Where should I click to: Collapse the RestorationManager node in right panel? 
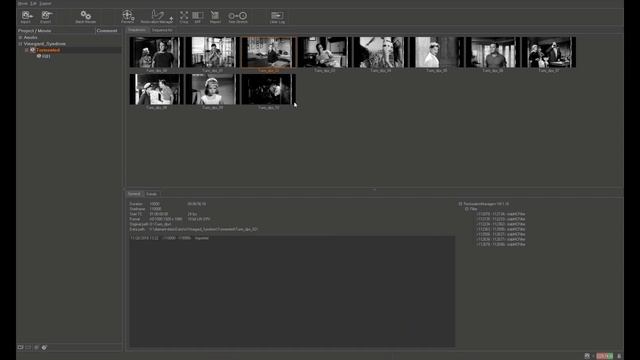[460, 204]
